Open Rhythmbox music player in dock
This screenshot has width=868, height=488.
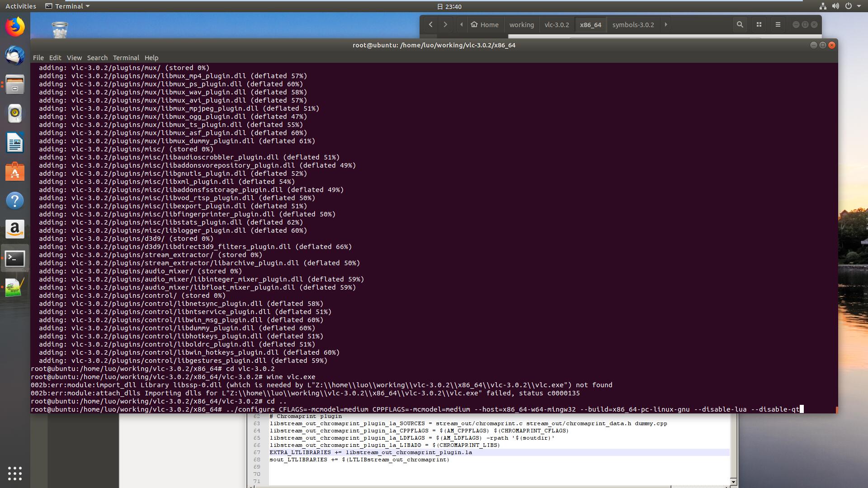(15, 113)
